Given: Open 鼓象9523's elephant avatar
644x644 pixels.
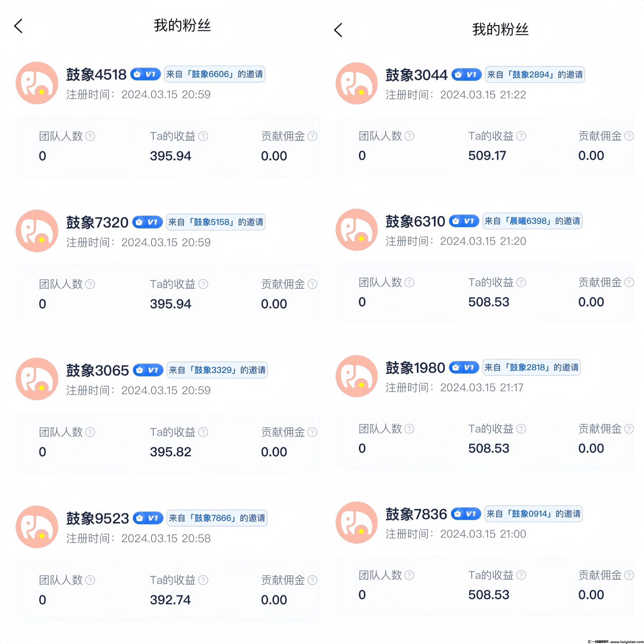Looking at the screenshot, I should (x=37, y=527).
